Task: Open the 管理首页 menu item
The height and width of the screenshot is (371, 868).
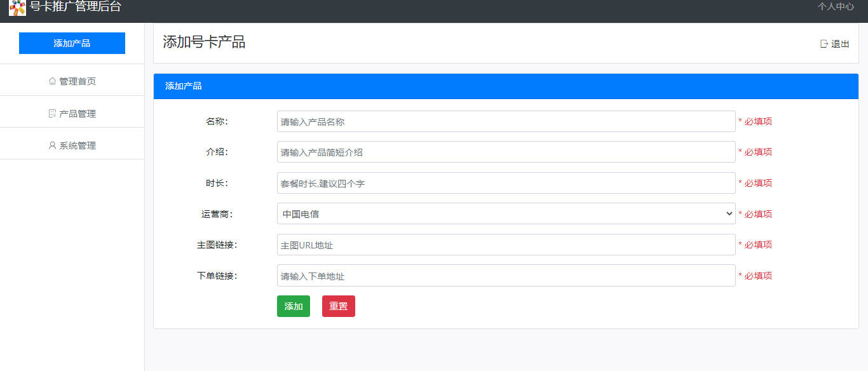Action: tap(72, 81)
